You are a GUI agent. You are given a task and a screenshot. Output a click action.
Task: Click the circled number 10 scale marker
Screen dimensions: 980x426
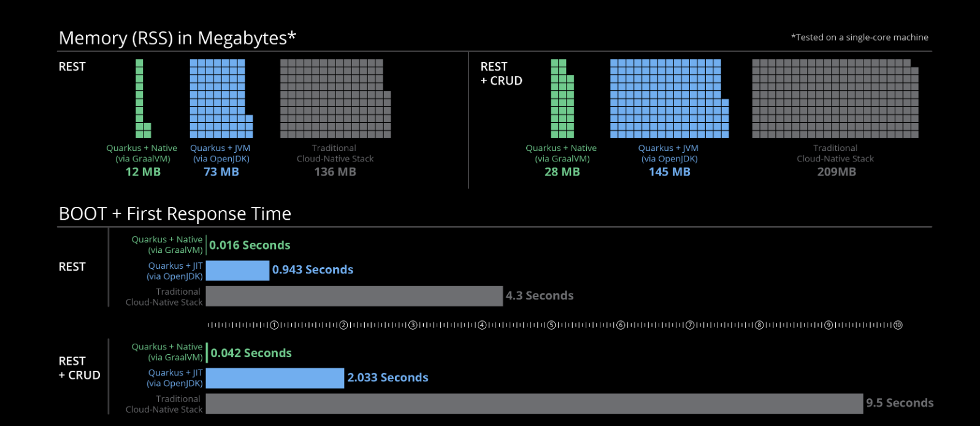point(898,325)
